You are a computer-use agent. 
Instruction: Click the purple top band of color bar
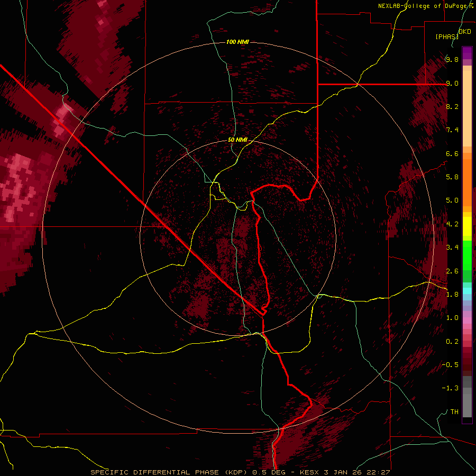coord(467,53)
